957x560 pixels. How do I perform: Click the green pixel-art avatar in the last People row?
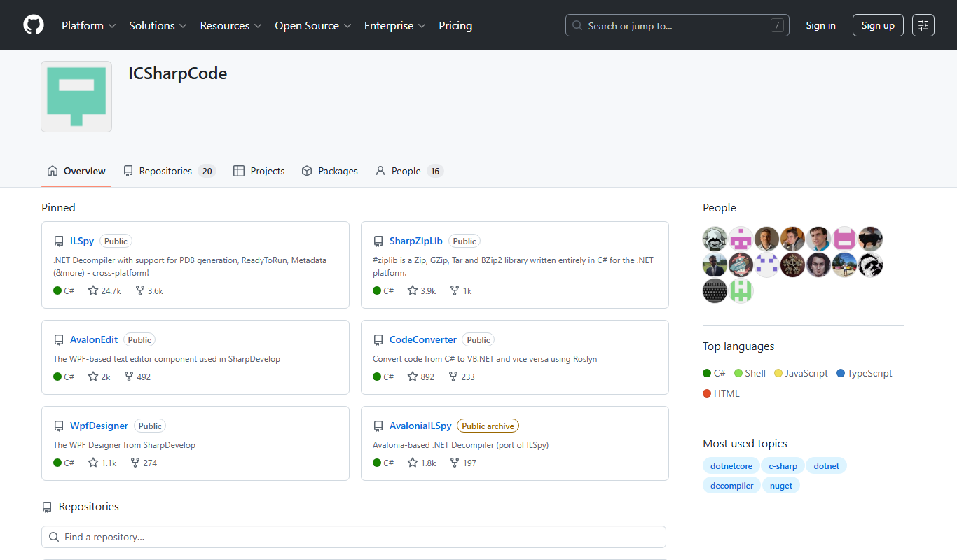click(x=741, y=290)
